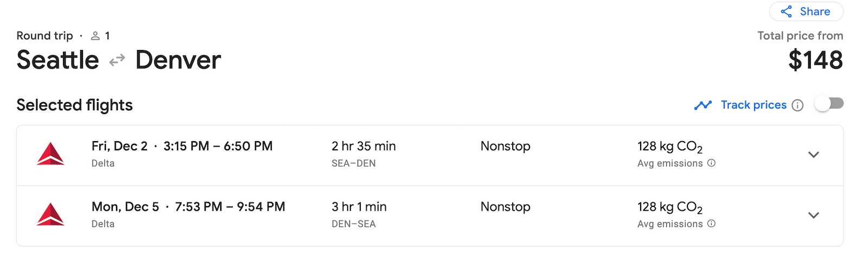Enable the Track prices toggle
868x260 pixels.
[x=829, y=104]
